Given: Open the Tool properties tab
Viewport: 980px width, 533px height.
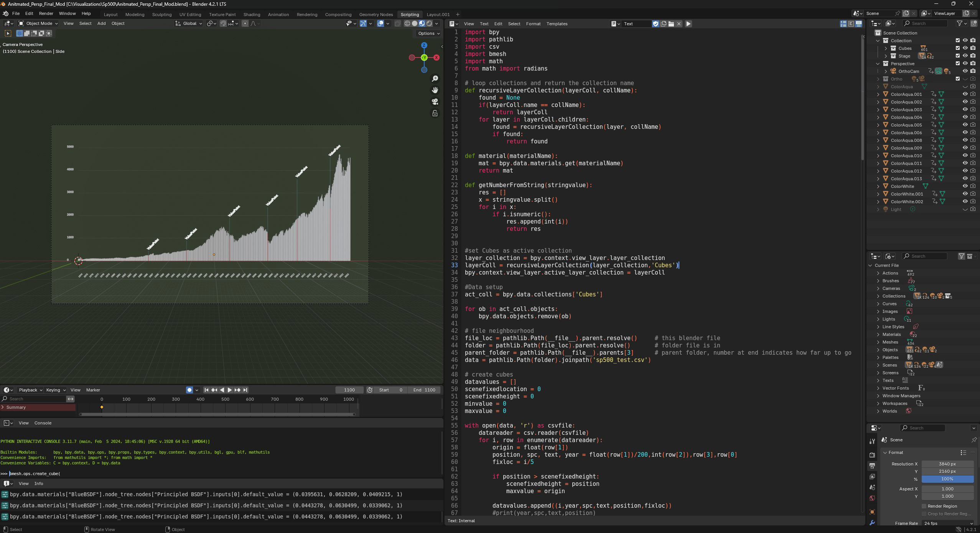Looking at the screenshot, I should [872, 441].
